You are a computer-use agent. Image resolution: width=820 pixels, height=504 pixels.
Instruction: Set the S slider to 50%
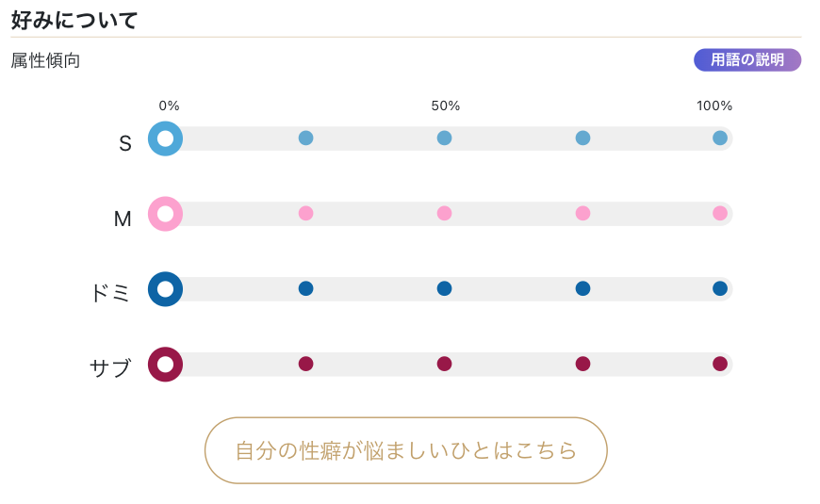444,138
